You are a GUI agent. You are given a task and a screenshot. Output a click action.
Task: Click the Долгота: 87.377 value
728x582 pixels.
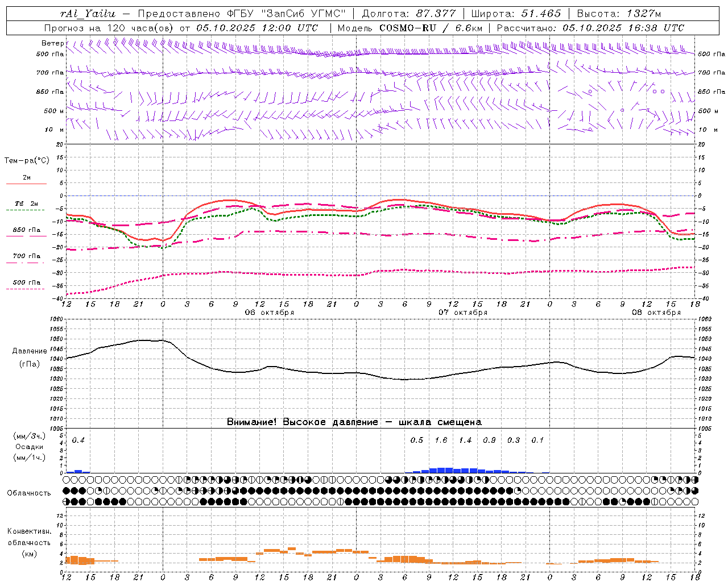coord(409,14)
